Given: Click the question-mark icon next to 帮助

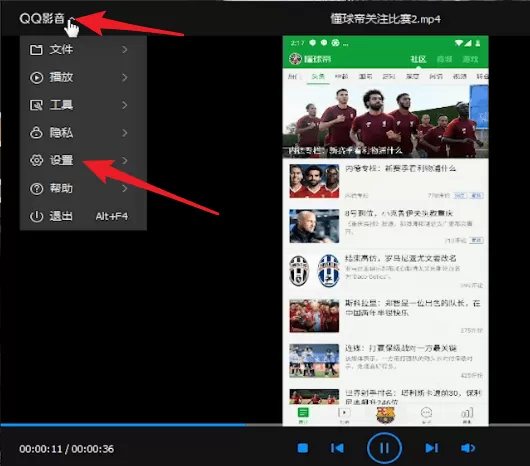Looking at the screenshot, I should point(37,189).
